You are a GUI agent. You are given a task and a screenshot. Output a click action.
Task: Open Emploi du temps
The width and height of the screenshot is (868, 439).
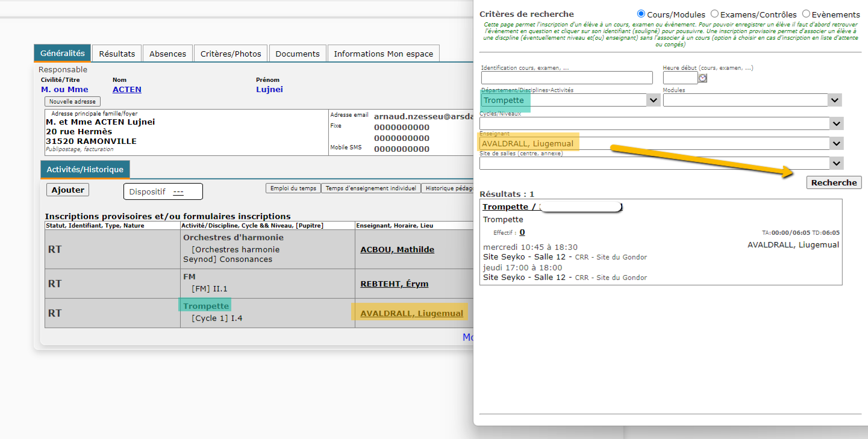[x=293, y=188]
